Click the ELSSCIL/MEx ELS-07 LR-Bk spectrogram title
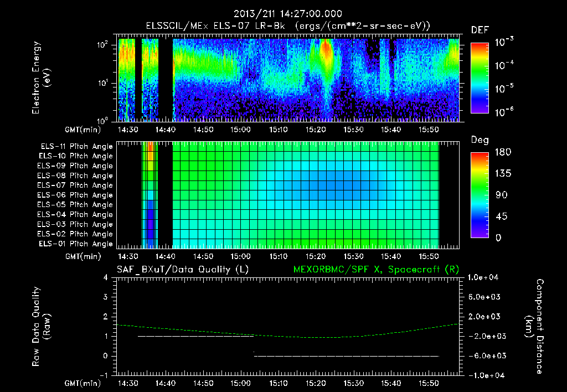 [x=288, y=25]
